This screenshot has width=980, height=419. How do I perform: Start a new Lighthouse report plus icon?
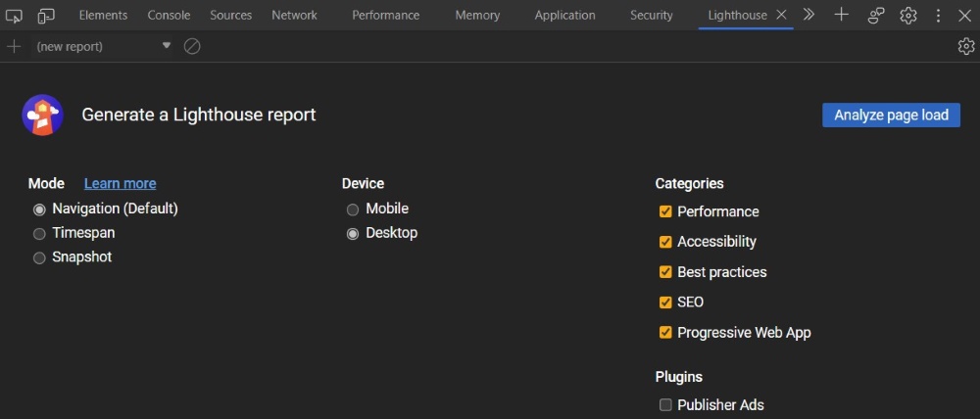pos(13,46)
